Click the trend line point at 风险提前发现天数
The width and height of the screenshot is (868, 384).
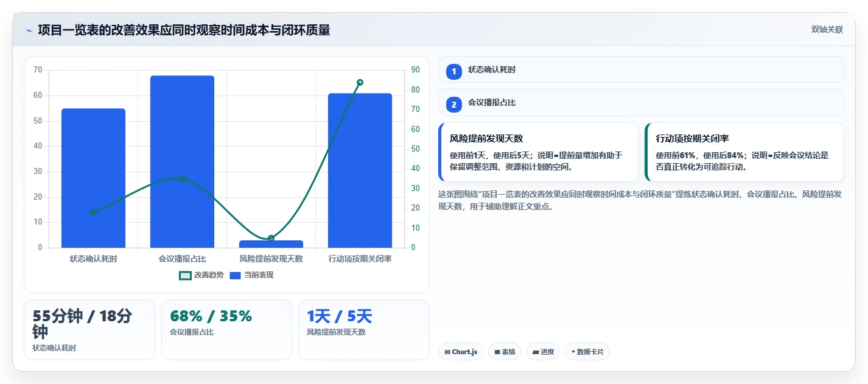(271, 238)
